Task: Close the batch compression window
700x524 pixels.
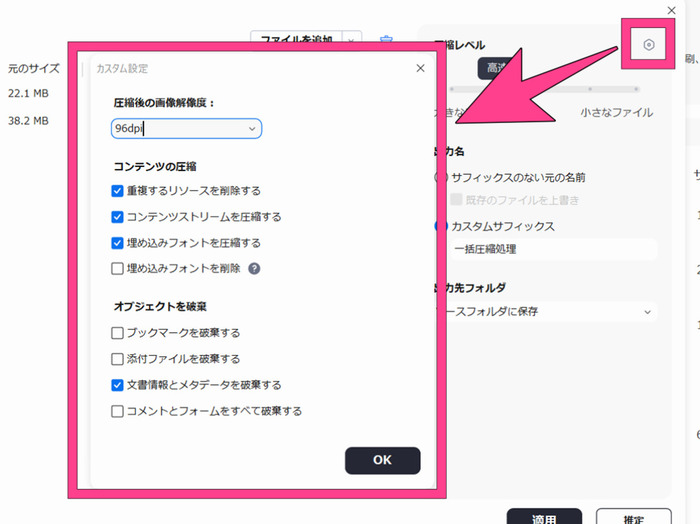Action: [671, 10]
